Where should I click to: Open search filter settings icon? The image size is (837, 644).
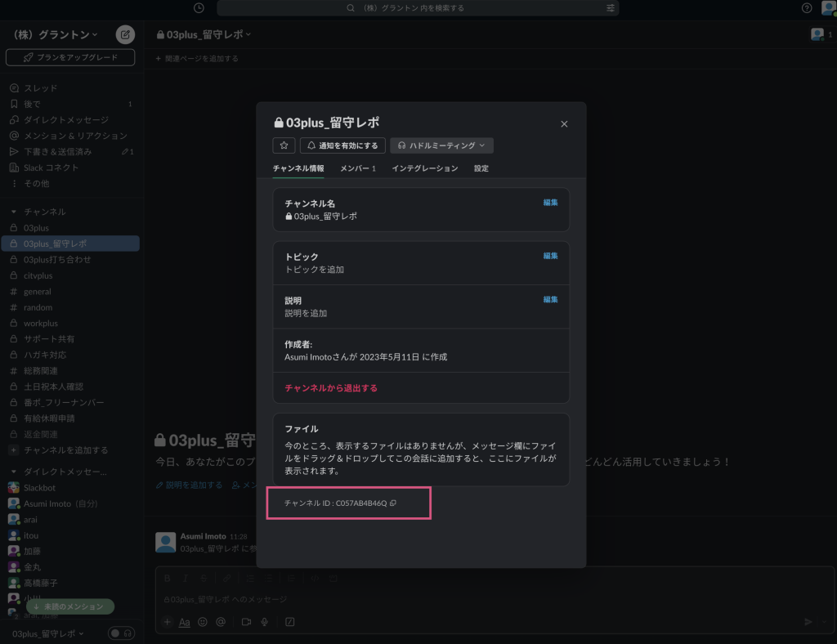(611, 8)
